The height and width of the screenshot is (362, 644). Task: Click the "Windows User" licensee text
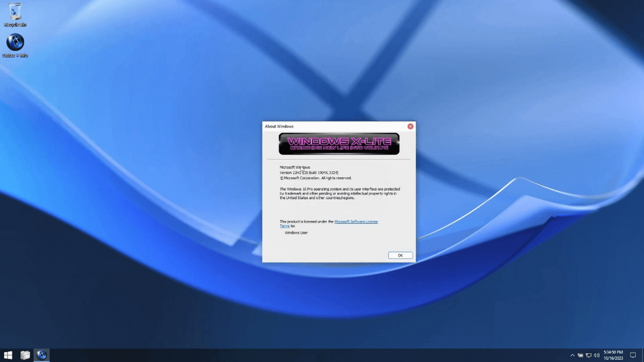(296, 233)
